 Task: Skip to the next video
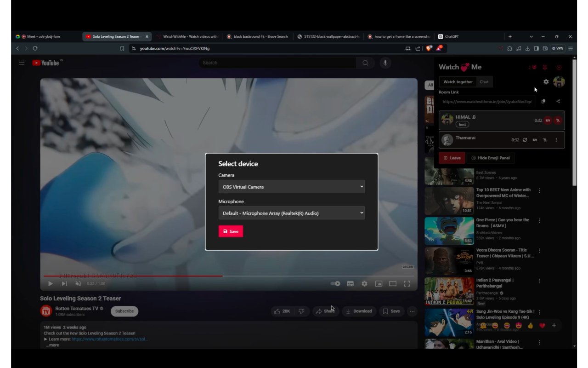click(64, 284)
